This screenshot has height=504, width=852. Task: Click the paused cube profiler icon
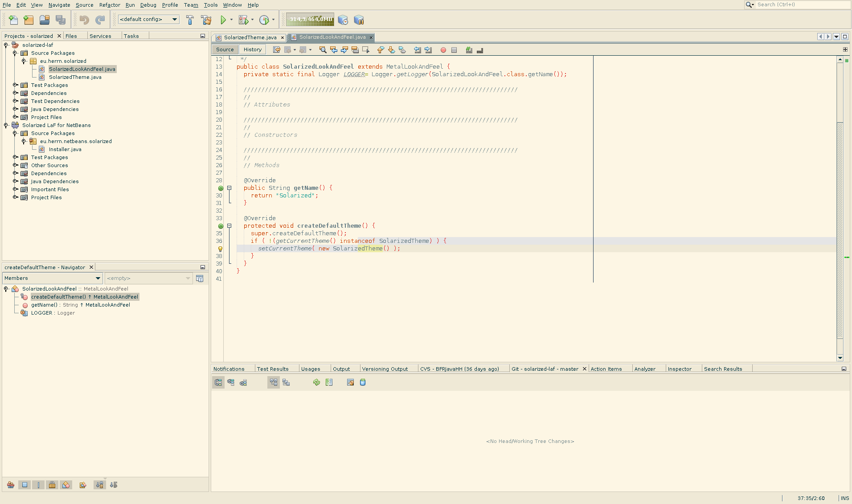coord(359,20)
